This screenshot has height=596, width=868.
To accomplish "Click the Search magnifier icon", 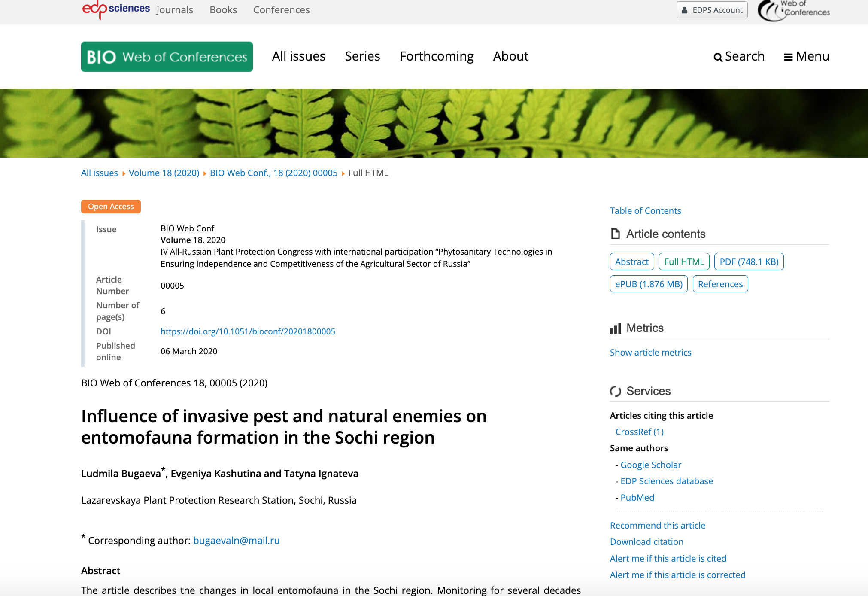I will pos(718,57).
